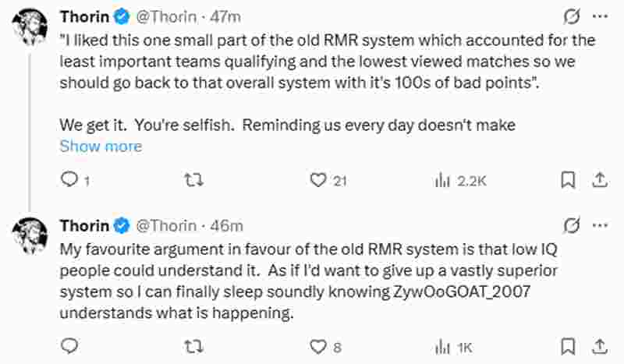This screenshot has height=364, width=624.
Task: Like the first tweet with 21 likes
Action: pyautogui.click(x=317, y=180)
